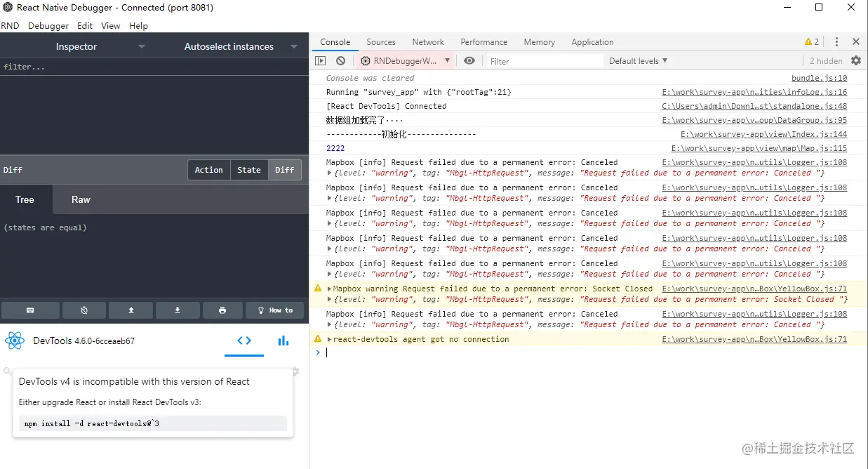Click warning triangle beside react-devtools agent row
This screenshot has width=868, height=469.
point(318,339)
